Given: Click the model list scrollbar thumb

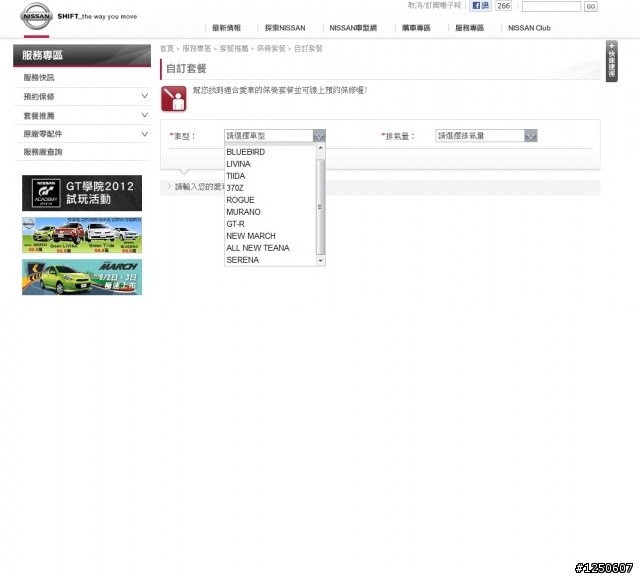Looking at the screenshot, I should tap(320, 207).
